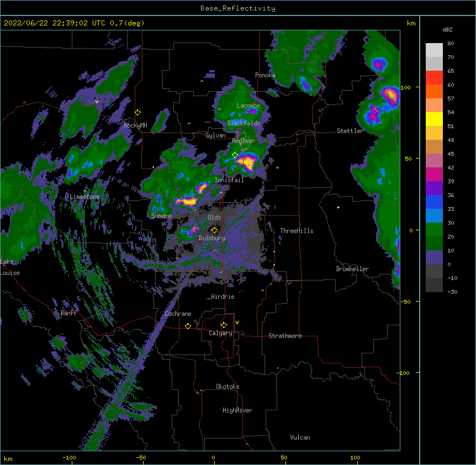The height and width of the screenshot is (465, 476).
Task: Click the strong echo cell near the right map edge
Action: coord(390,94)
